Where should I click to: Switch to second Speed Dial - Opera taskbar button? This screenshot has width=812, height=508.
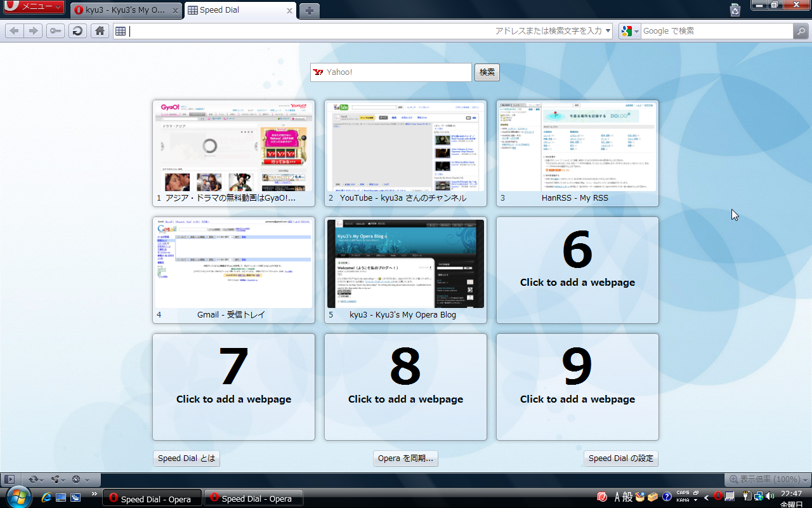pos(253,498)
